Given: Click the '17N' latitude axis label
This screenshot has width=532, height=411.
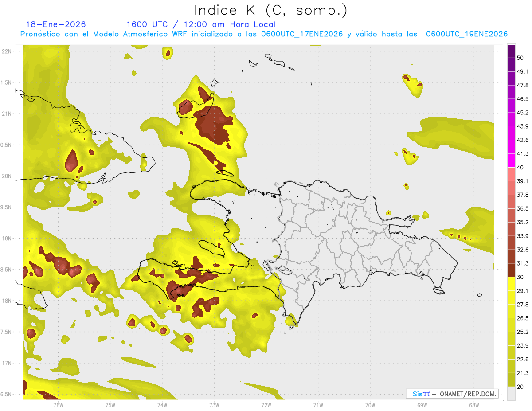Looking at the screenshot, I should (x=7, y=364).
